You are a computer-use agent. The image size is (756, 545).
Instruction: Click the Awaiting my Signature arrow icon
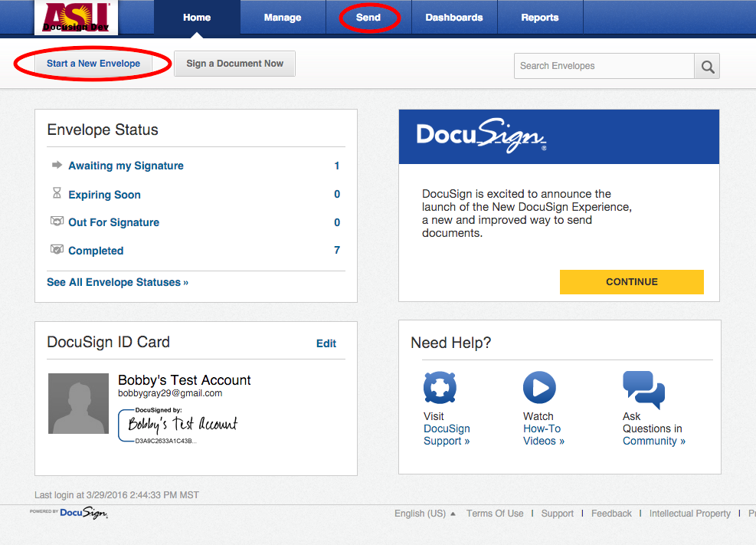tap(57, 165)
